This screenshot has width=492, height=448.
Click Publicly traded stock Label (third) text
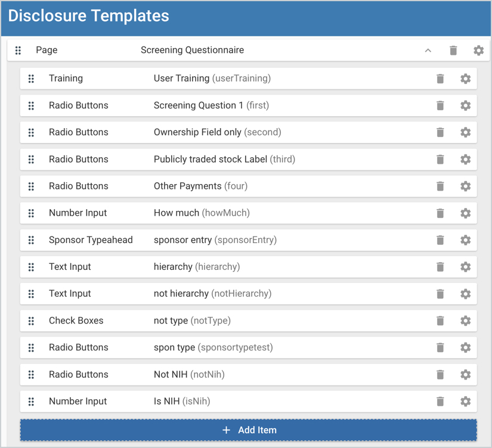click(x=224, y=159)
